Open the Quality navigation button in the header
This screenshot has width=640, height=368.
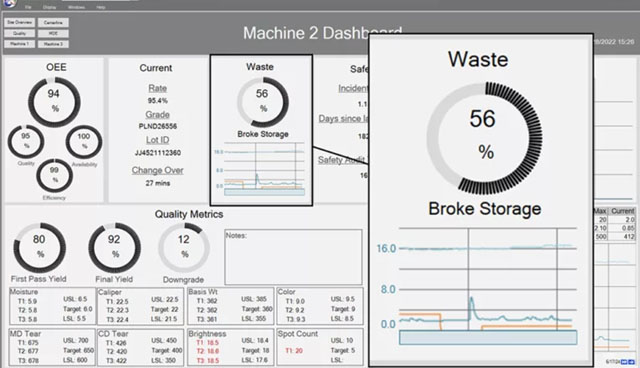(x=20, y=33)
